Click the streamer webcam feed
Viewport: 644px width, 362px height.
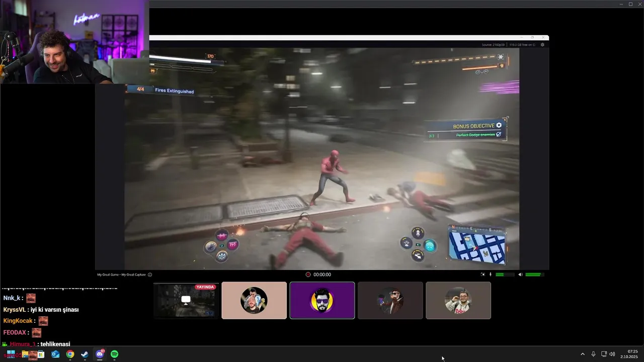coord(74,42)
